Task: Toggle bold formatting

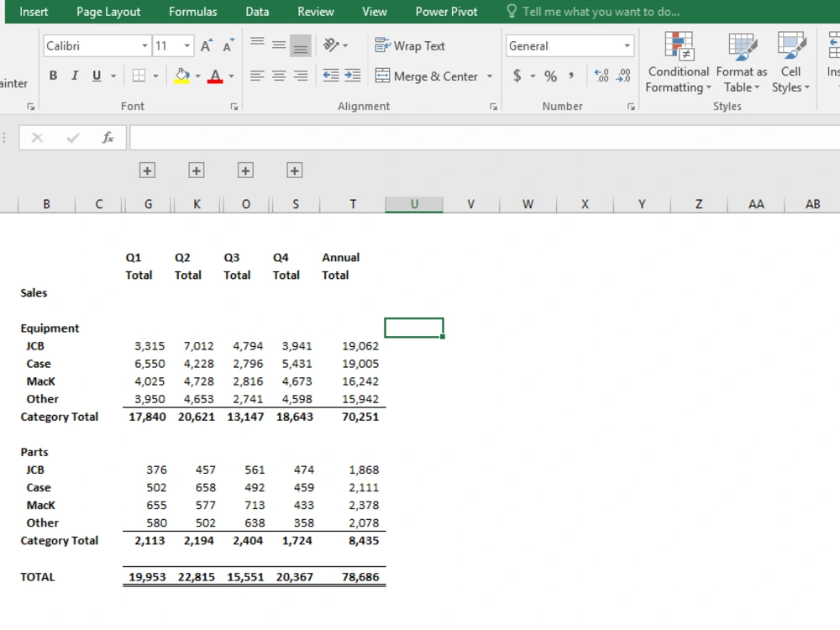Action: pyautogui.click(x=53, y=76)
